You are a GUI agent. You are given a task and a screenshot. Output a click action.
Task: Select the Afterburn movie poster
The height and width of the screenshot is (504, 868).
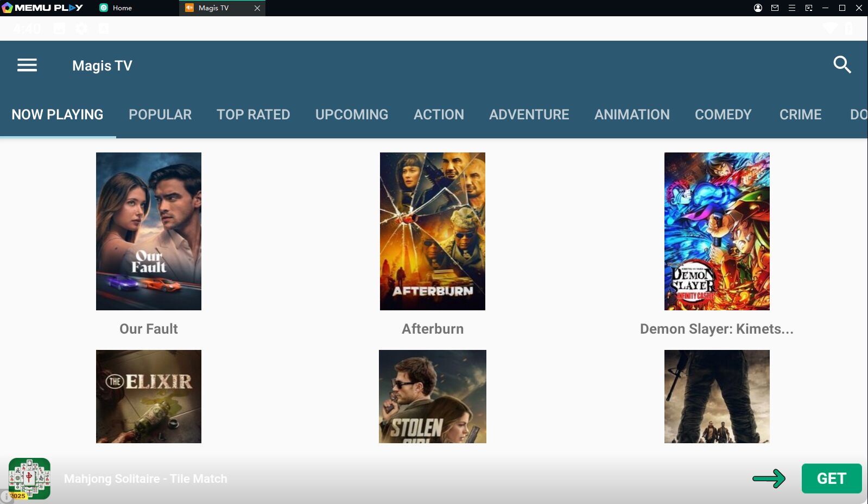(433, 231)
